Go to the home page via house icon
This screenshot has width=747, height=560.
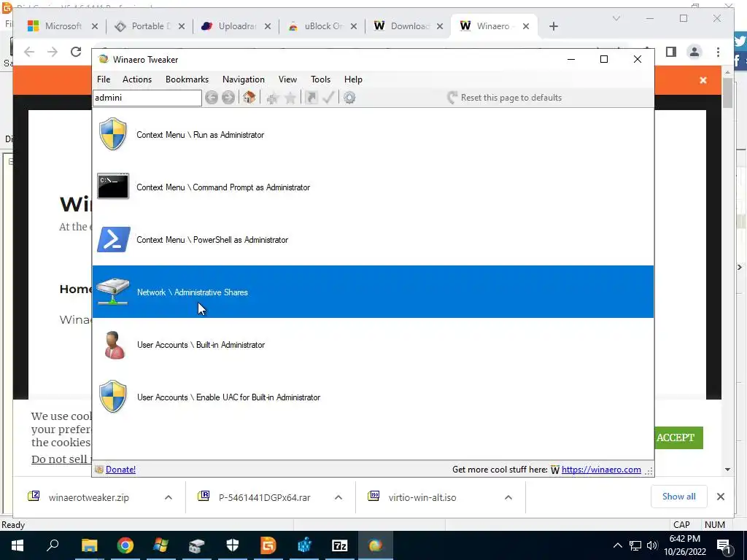point(249,98)
